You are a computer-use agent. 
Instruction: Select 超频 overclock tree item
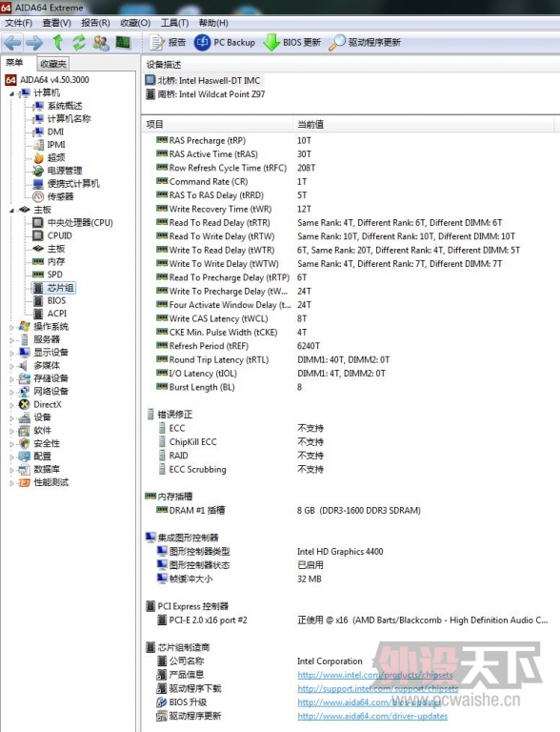coord(56,158)
